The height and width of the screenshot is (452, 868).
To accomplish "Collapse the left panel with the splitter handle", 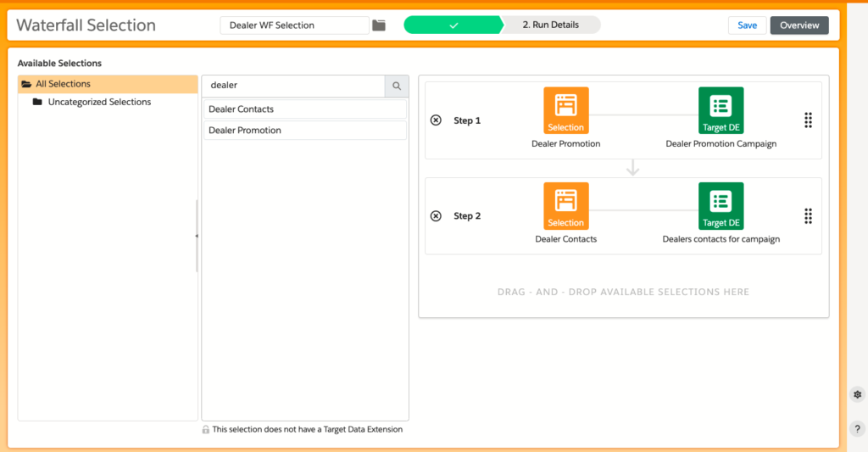I will [197, 236].
